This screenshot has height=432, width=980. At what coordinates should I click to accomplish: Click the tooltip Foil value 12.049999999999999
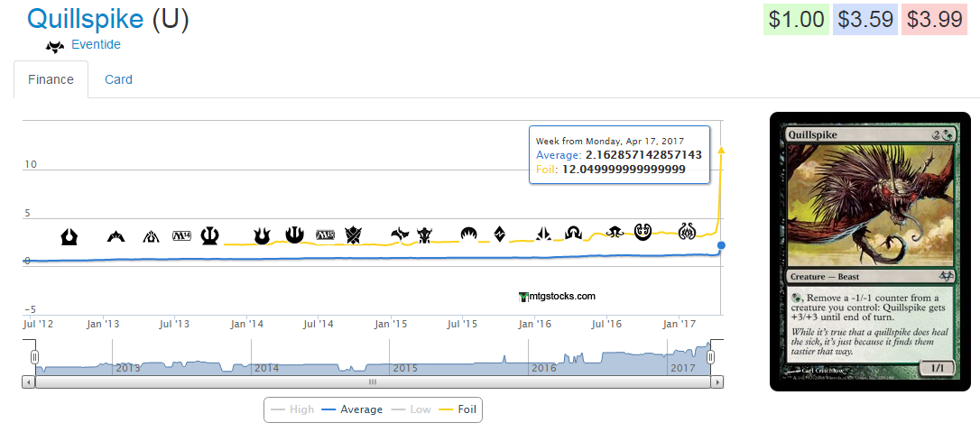[x=623, y=170]
